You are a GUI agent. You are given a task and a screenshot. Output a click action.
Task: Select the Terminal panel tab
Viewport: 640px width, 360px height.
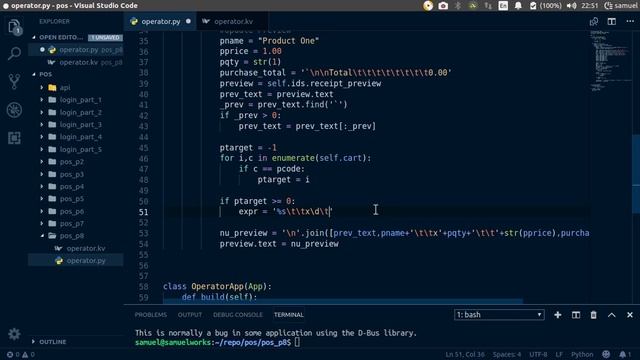click(289, 315)
